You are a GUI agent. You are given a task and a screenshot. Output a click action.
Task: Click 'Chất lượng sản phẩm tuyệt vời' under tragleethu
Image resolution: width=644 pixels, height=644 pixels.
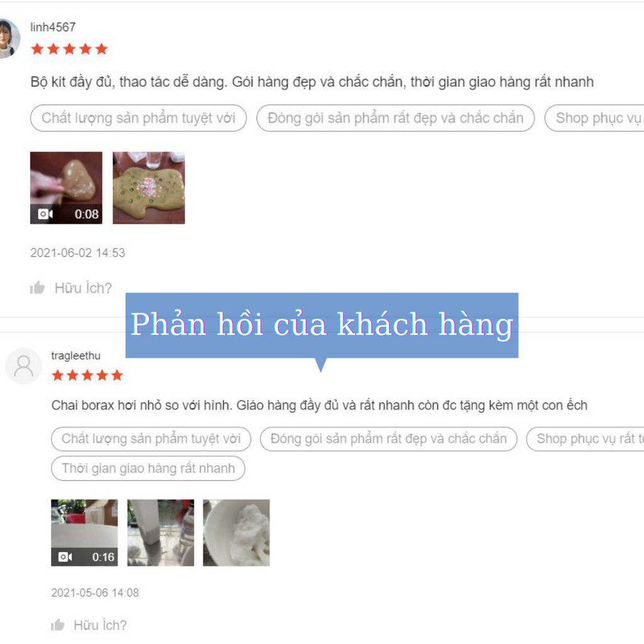(151, 438)
